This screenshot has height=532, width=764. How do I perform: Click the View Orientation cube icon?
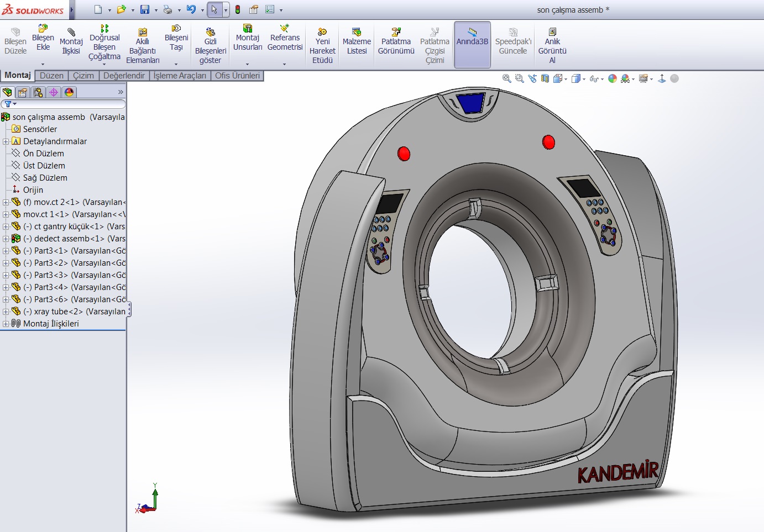(x=558, y=78)
